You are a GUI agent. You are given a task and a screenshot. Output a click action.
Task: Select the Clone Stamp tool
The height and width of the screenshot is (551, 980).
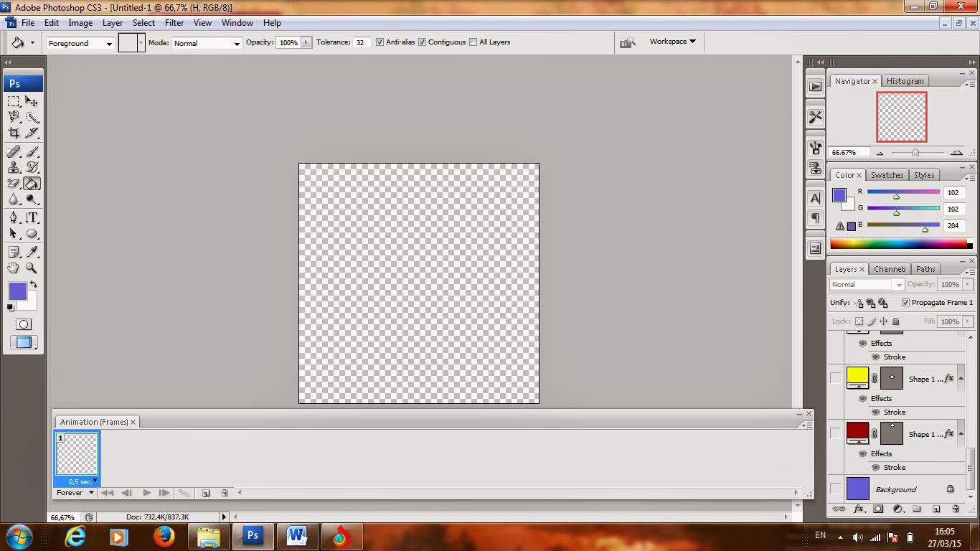coord(14,168)
